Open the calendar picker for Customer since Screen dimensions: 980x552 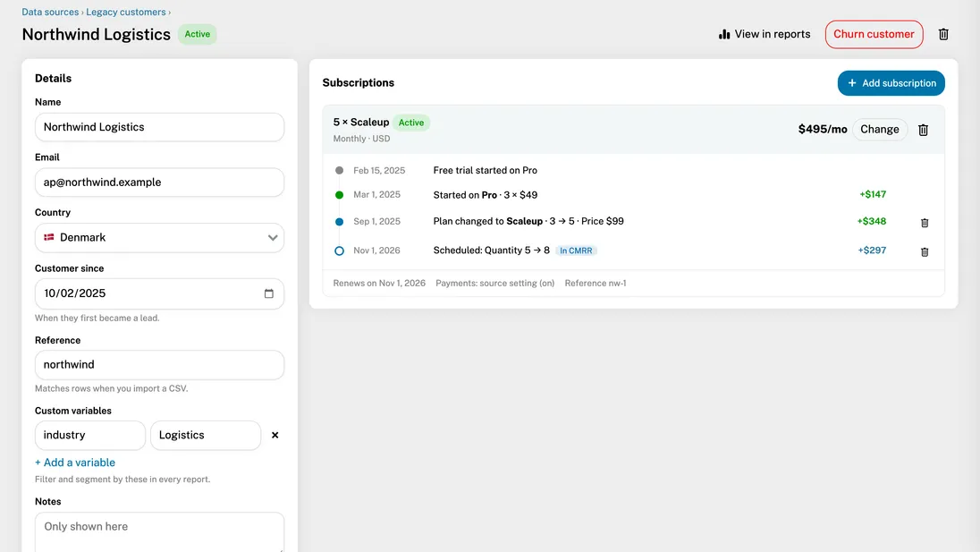click(x=269, y=293)
